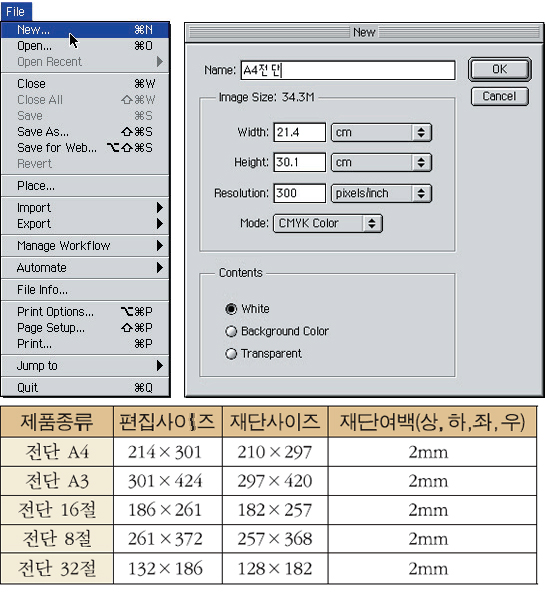Viewport: 546px width, 592px height.
Task: Open the CMYK Color mode dropdown
Action: click(328, 224)
